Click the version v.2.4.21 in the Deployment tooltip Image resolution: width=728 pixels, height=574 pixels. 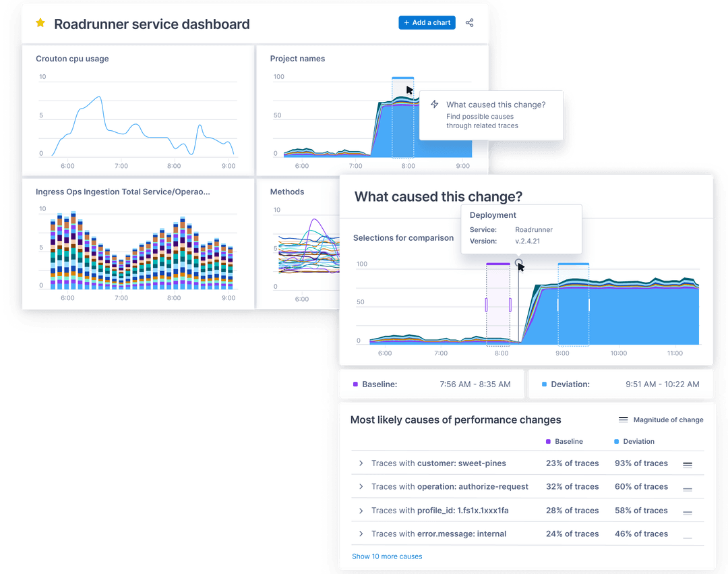[527, 241]
